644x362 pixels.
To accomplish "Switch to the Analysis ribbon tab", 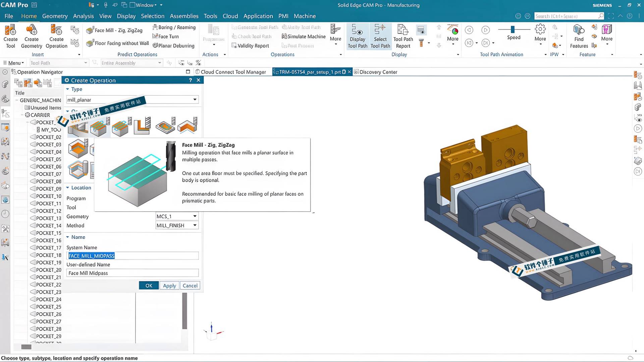I will coord(84,16).
